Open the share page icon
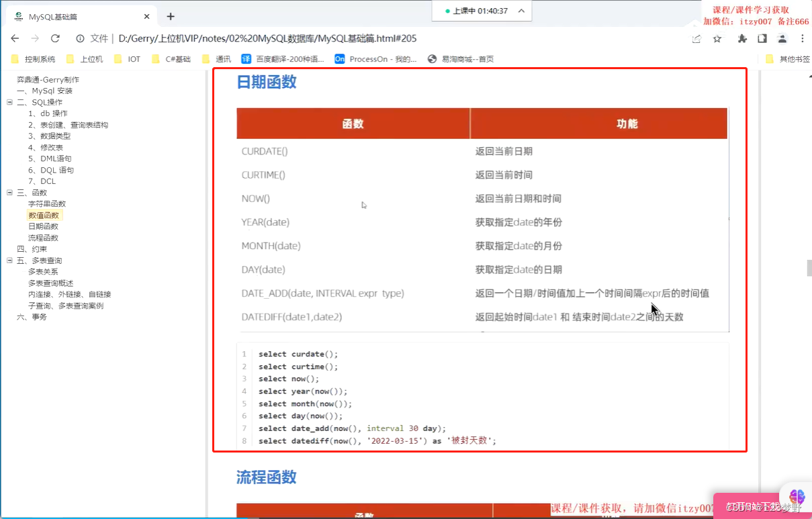 click(x=697, y=39)
